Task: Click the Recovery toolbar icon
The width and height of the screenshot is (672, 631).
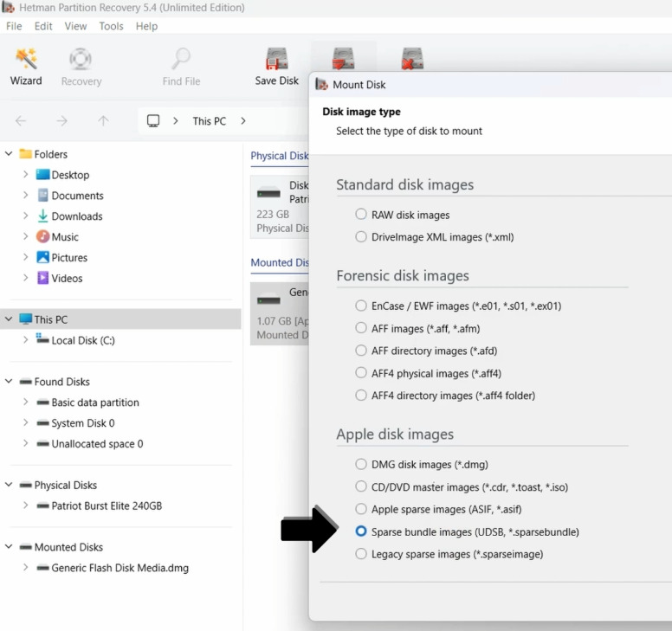Action: (x=81, y=59)
